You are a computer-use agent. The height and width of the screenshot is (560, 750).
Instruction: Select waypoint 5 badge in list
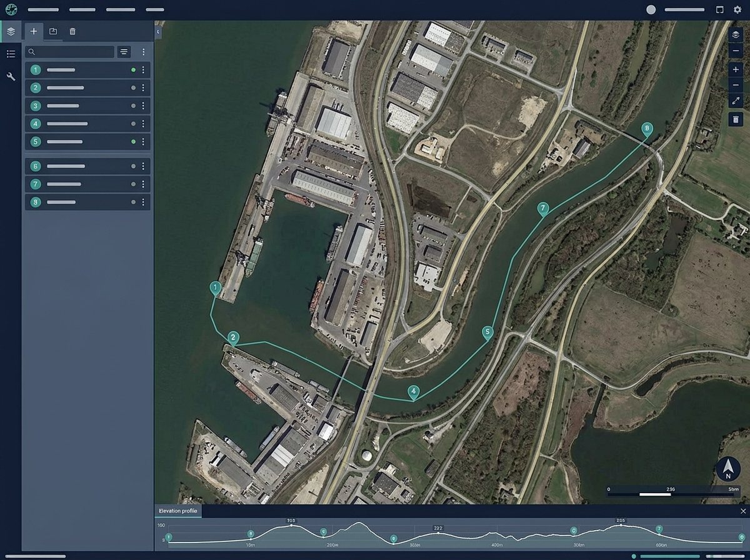36,142
